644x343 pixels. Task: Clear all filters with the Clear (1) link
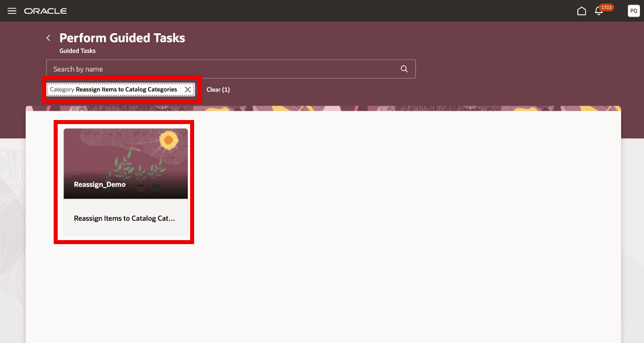coord(219,89)
